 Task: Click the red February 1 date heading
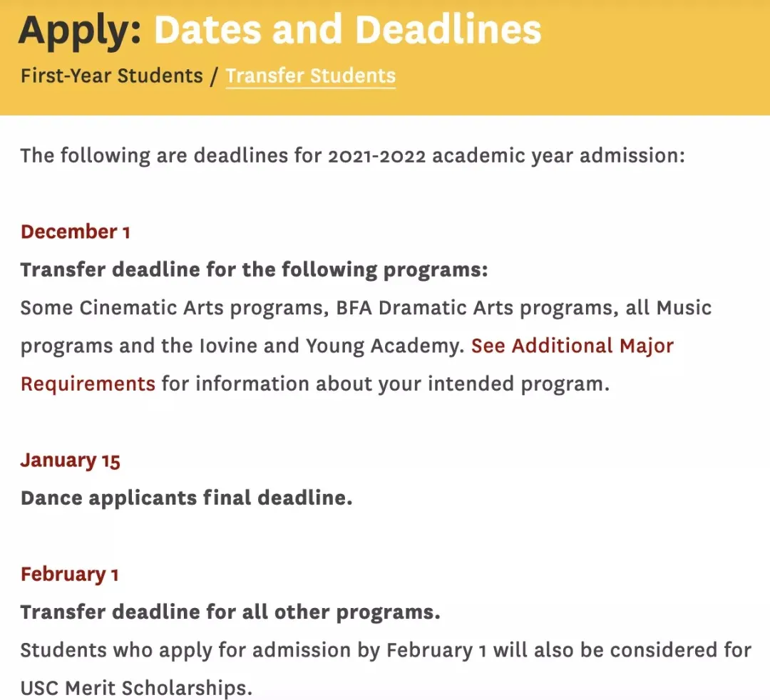pos(69,575)
